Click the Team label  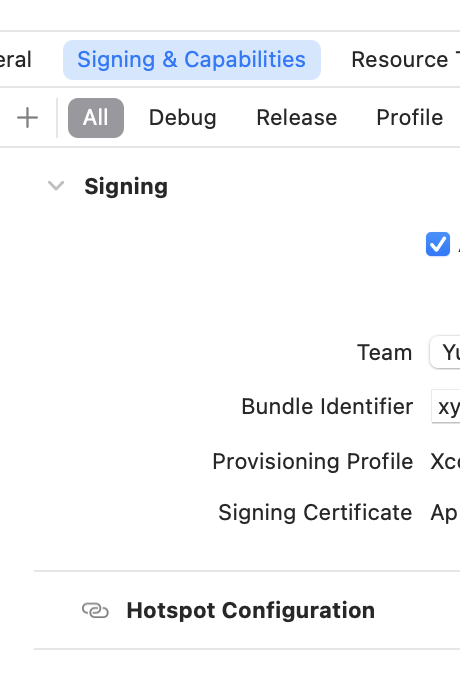pos(385,353)
